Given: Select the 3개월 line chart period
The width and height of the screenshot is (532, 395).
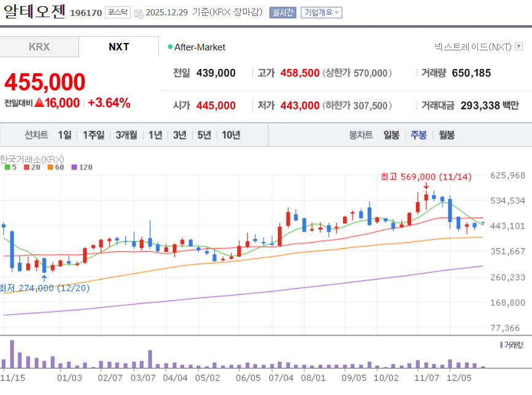Looking at the screenshot, I should click(126, 135).
